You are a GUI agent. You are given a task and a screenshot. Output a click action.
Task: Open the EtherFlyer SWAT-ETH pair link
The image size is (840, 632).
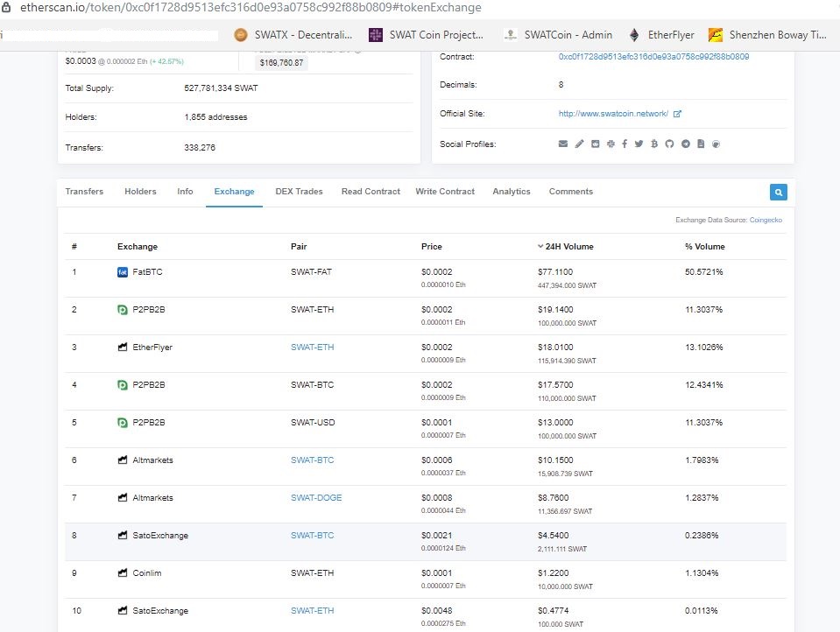pyautogui.click(x=313, y=347)
